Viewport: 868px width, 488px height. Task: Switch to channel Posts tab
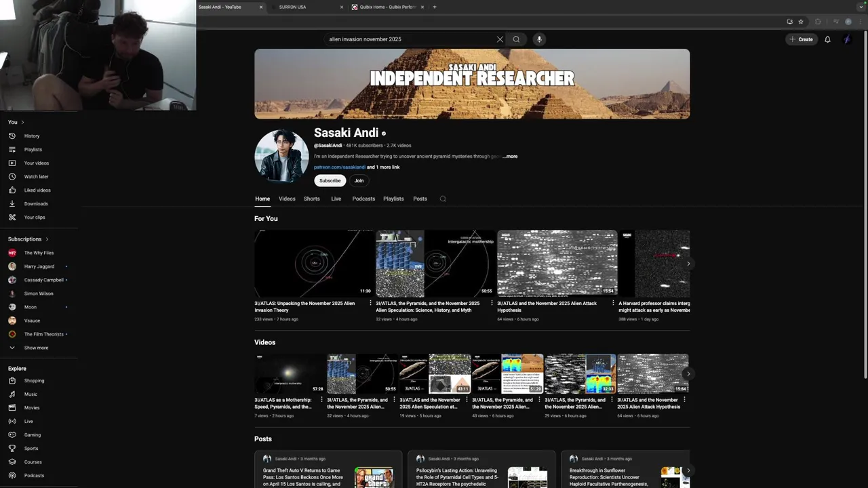click(420, 199)
